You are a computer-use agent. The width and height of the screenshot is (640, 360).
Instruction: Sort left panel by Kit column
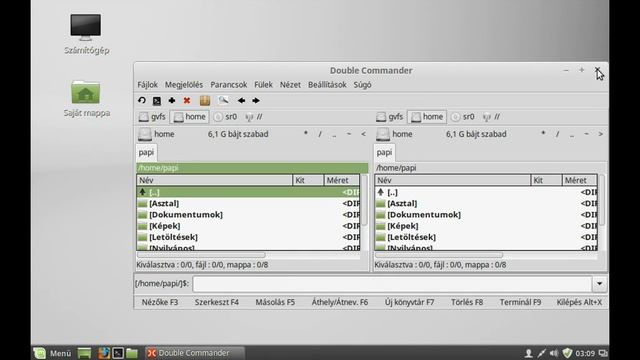[308, 180]
